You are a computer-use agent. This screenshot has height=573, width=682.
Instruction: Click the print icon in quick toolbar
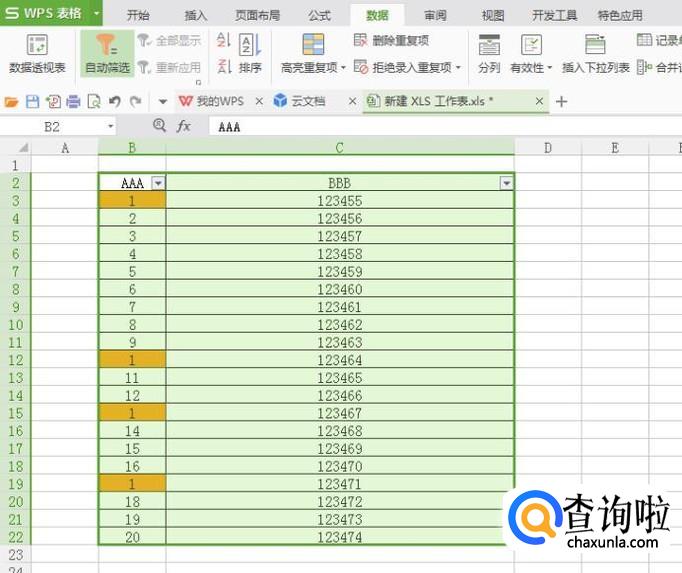[73, 102]
